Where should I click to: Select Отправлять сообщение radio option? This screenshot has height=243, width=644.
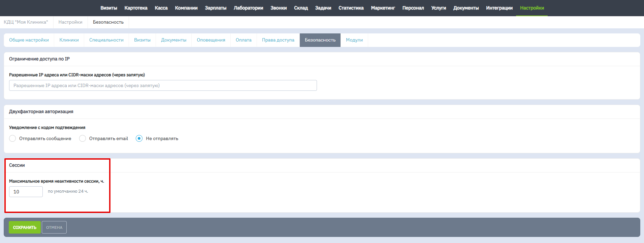(12, 138)
